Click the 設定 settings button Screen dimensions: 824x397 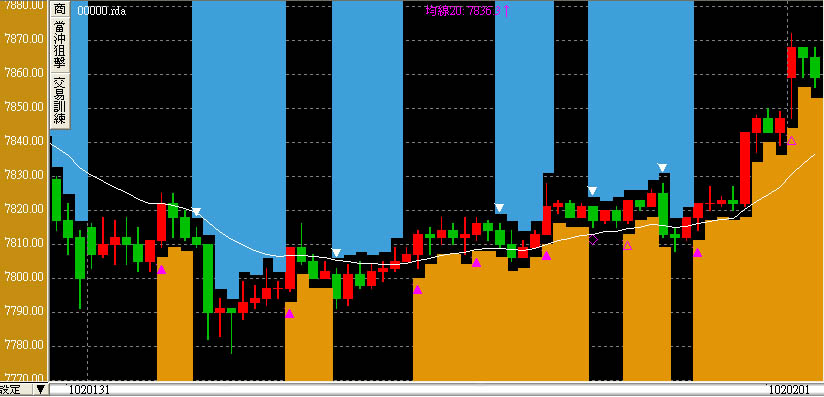click(x=11, y=390)
